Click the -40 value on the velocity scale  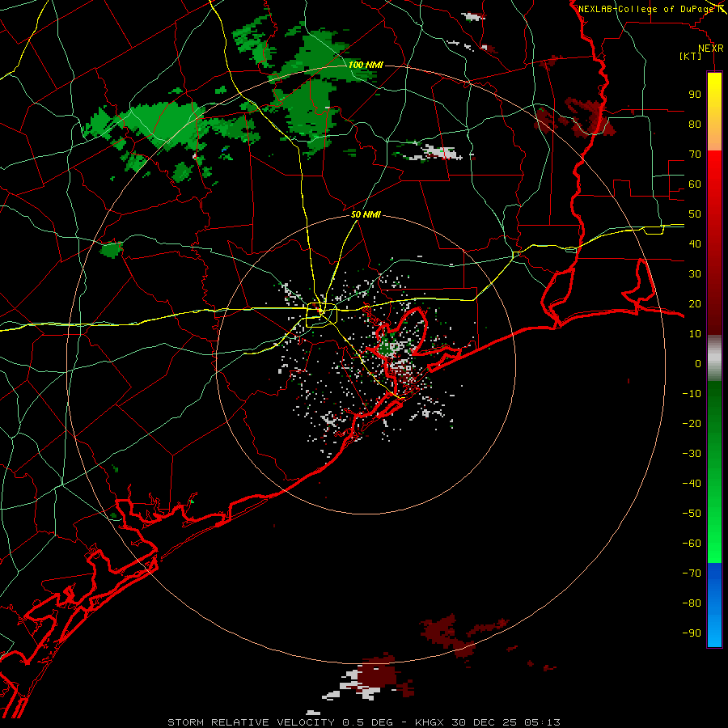pyautogui.click(x=692, y=484)
